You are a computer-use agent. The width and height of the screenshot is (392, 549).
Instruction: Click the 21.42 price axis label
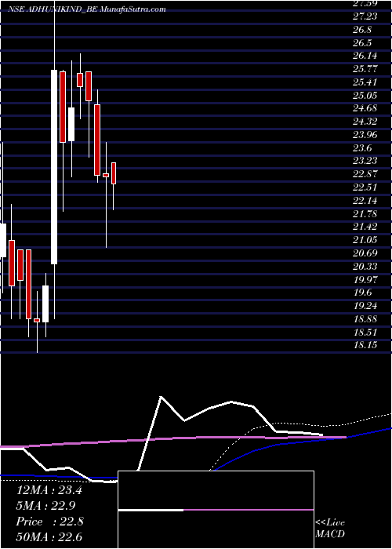(365, 227)
